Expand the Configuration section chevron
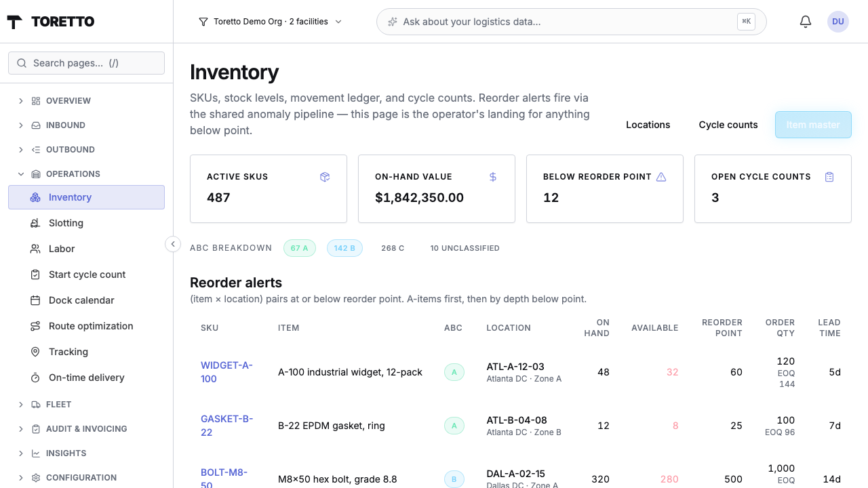Screen dimensions: 868x488 (21, 478)
